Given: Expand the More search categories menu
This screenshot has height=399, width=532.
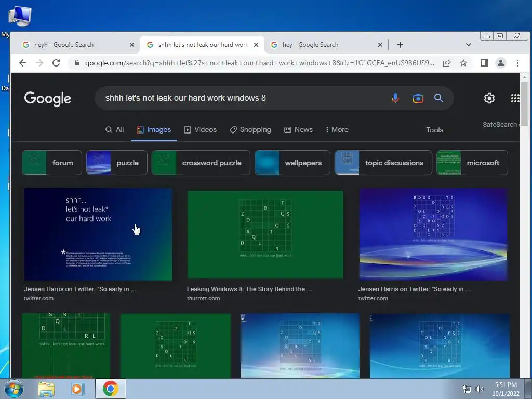Looking at the screenshot, I should [x=337, y=129].
